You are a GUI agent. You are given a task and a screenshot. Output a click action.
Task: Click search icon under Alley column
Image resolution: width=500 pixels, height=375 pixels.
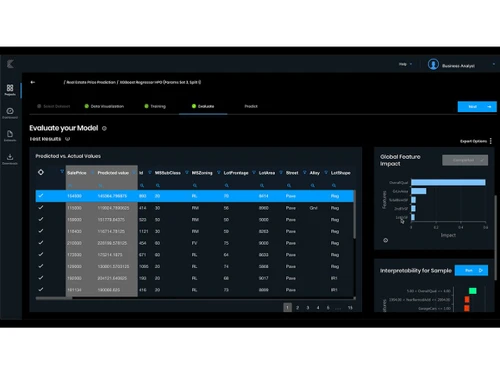313,185
